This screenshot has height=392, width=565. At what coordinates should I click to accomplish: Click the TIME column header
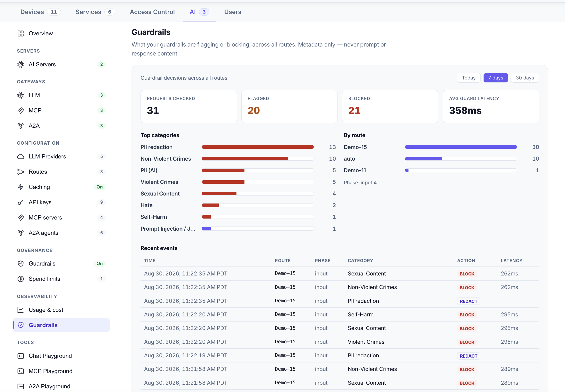click(x=150, y=261)
